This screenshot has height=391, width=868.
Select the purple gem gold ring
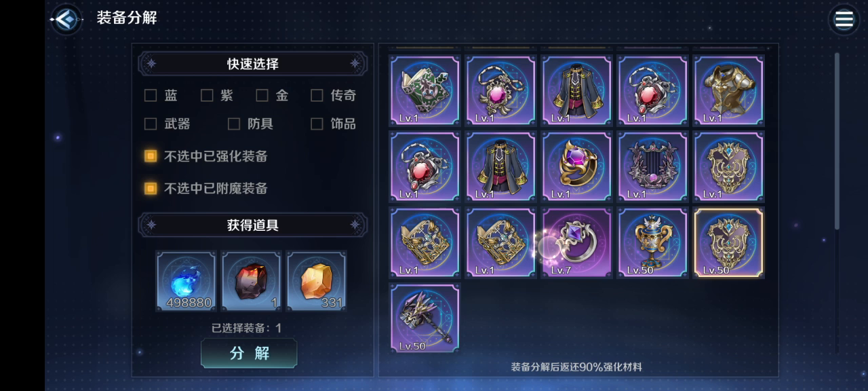[x=576, y=166]
